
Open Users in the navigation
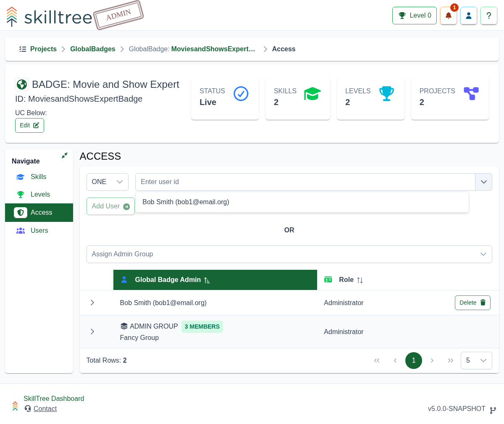tap(39, 231)
